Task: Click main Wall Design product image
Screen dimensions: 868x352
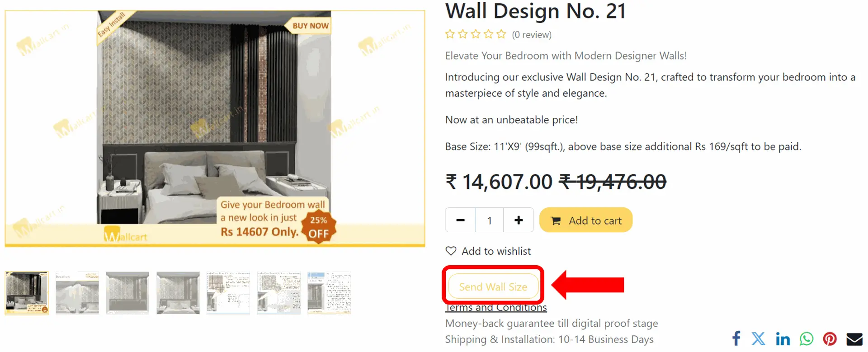Action: pos(215,128)
